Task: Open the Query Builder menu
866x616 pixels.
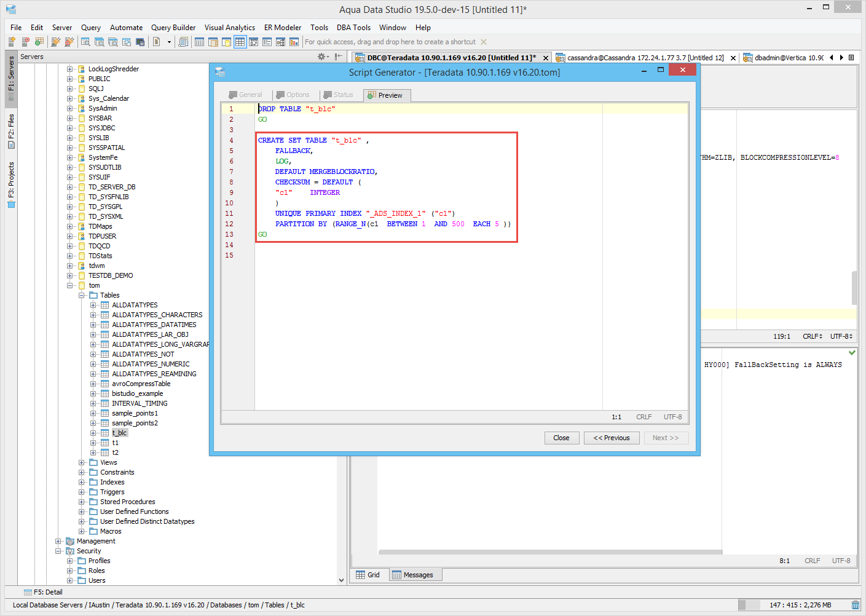Action: click(x=173, y=28)
